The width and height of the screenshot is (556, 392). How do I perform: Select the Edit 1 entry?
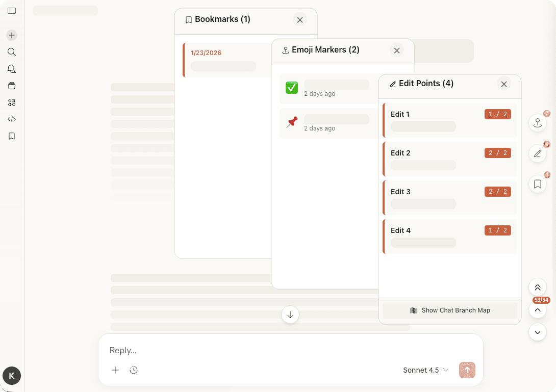click(x=449, y=120)
